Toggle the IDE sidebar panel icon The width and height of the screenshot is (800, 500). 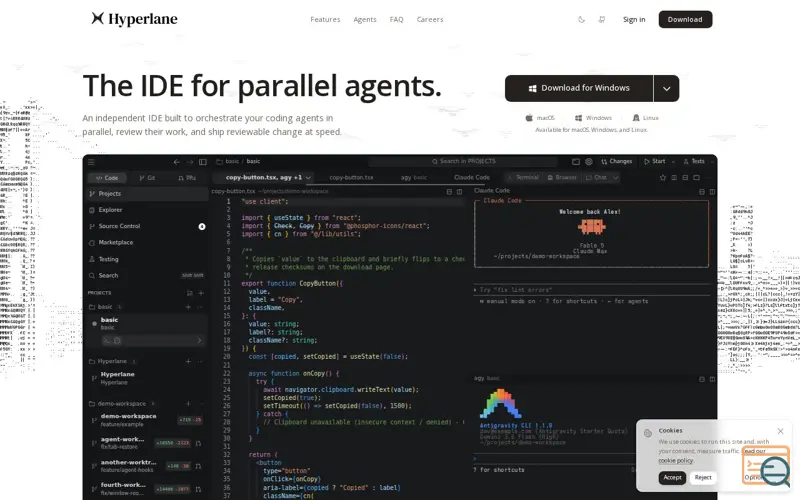pos(203,162)
